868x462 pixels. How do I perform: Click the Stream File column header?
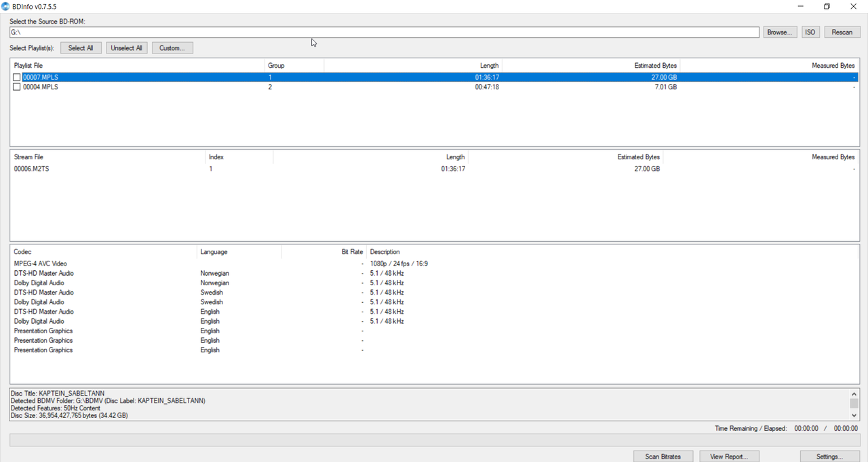[108, 157]
